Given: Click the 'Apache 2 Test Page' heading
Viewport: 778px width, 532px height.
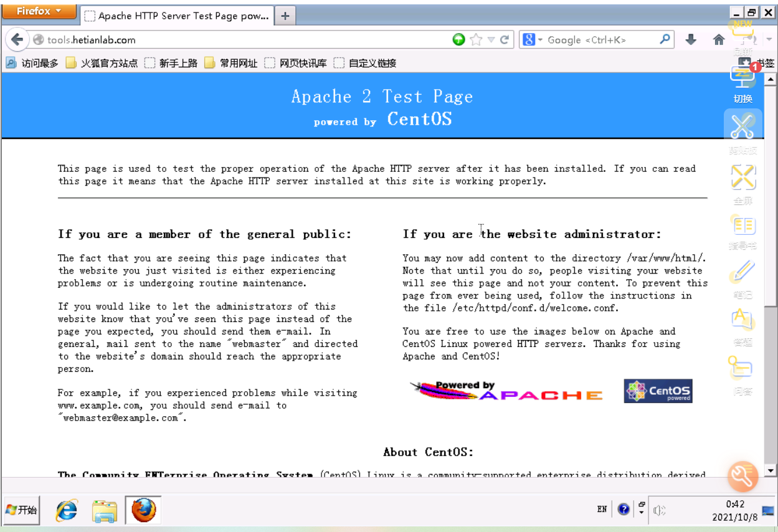Looking at the screenshot, I should tap(382, 97).
